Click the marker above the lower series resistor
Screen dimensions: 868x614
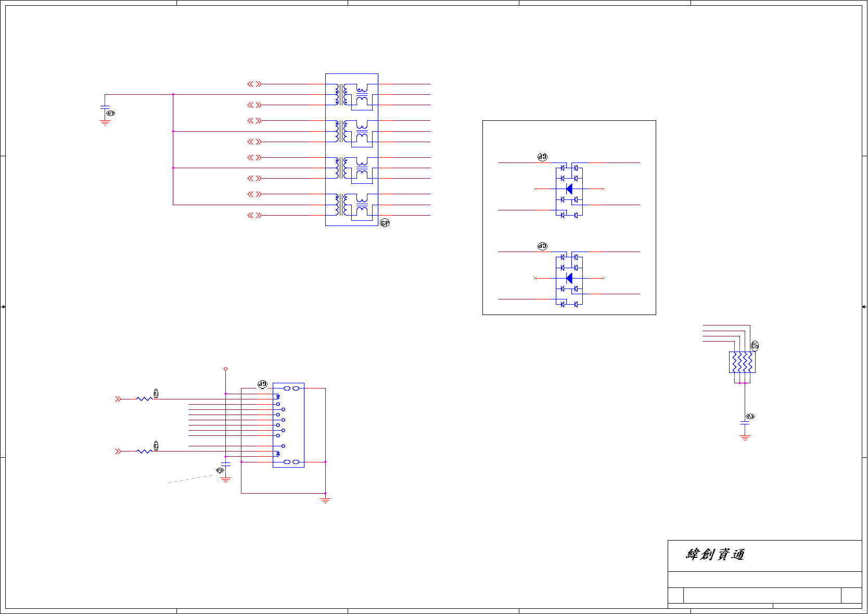coord(156,445)
